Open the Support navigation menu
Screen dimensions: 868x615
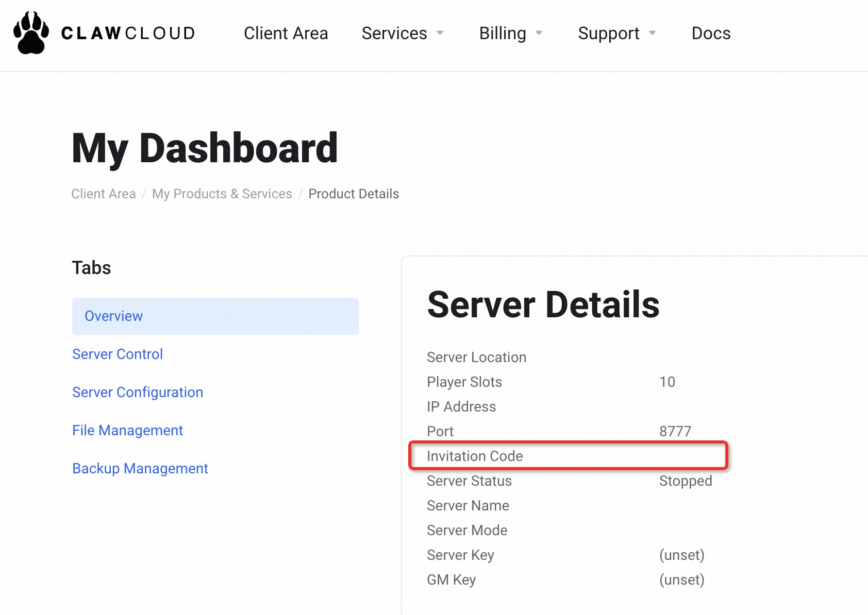(x=608, y=33)
